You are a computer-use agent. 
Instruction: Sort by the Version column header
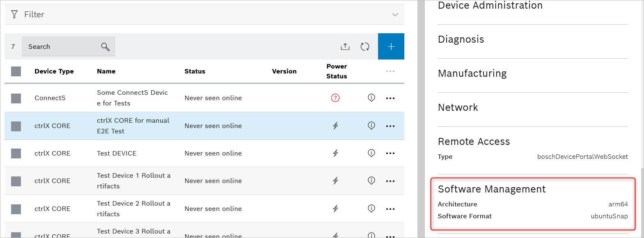[284, 71]
